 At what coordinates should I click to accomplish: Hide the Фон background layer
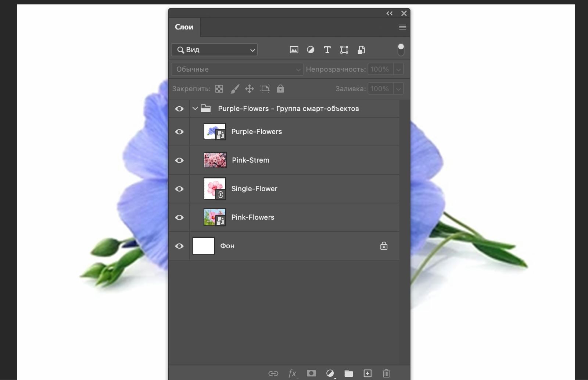click(x=179, y=246)
